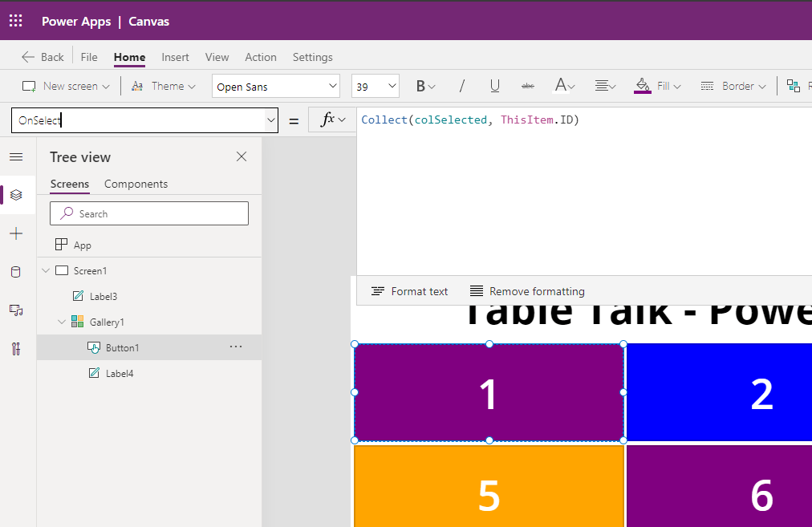Open the Insert menu
Image resolution: width=812 pixels, height=527 pixels.
(175, 57)
